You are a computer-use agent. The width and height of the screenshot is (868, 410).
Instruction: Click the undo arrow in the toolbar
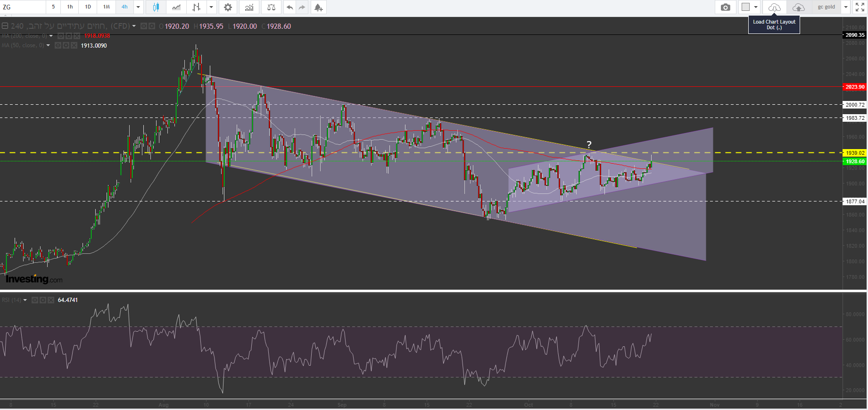click(x=289, y=7)
